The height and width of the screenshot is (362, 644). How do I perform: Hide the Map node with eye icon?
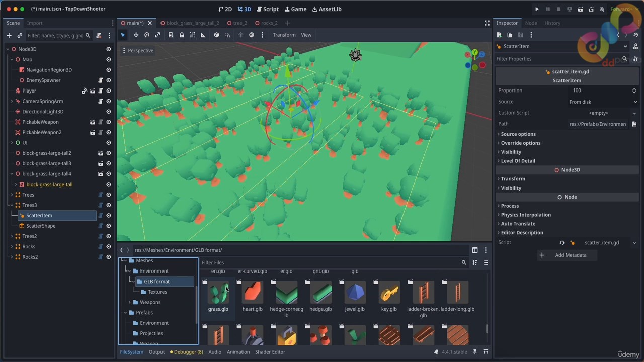[108, 59]
